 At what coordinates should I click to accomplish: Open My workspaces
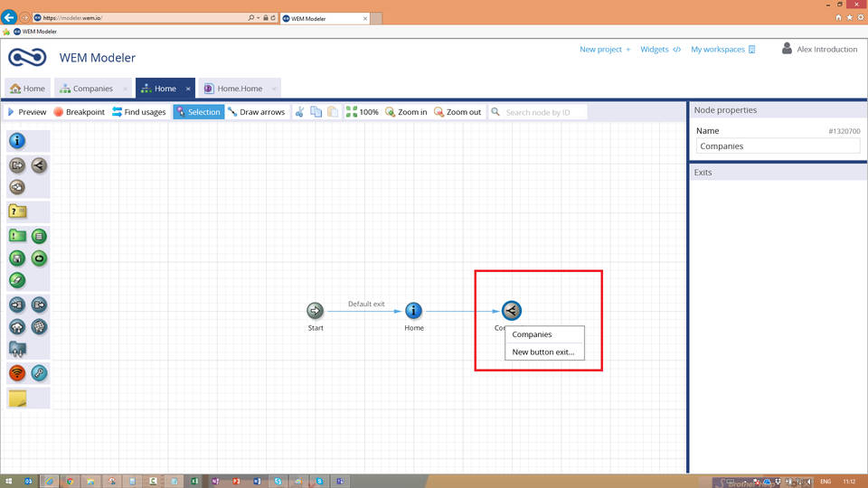723,49
